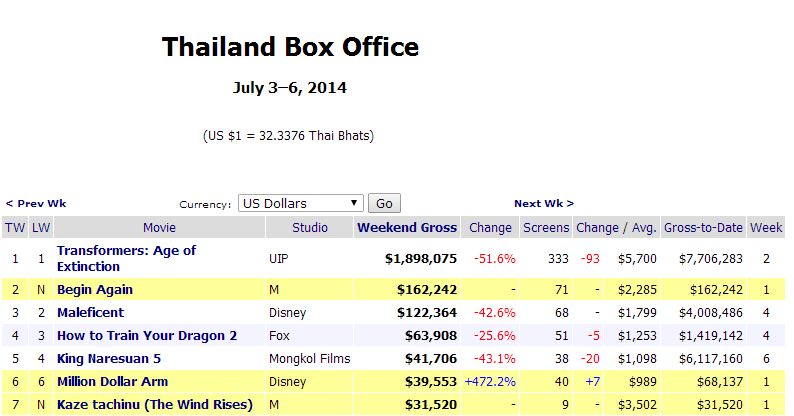
Task: Click the Movie column header
Action: (159, 227)
